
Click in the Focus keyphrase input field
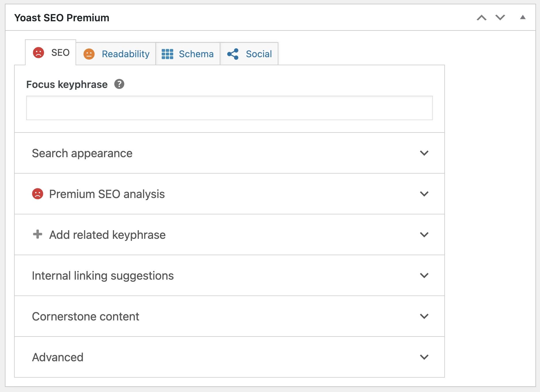pyautogui.click(x=230, y=108)
